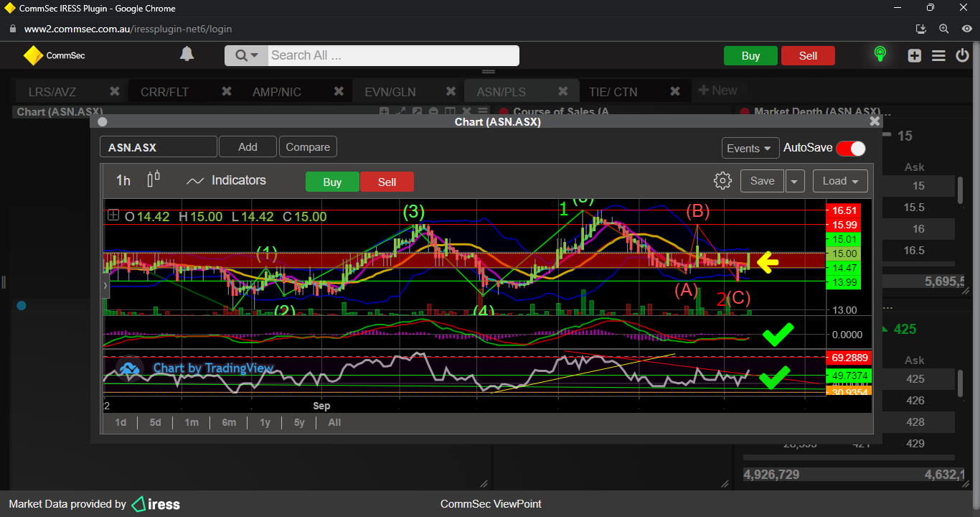Switch to the AMP/NIC tab

[277, 92]
